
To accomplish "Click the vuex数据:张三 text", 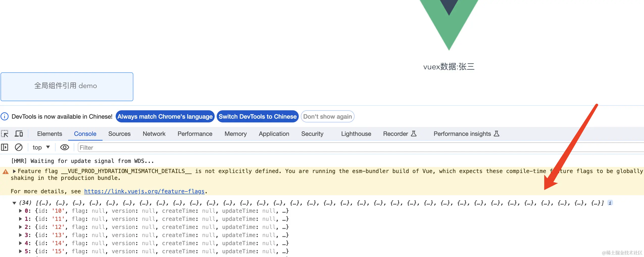I will pos(449,67).
